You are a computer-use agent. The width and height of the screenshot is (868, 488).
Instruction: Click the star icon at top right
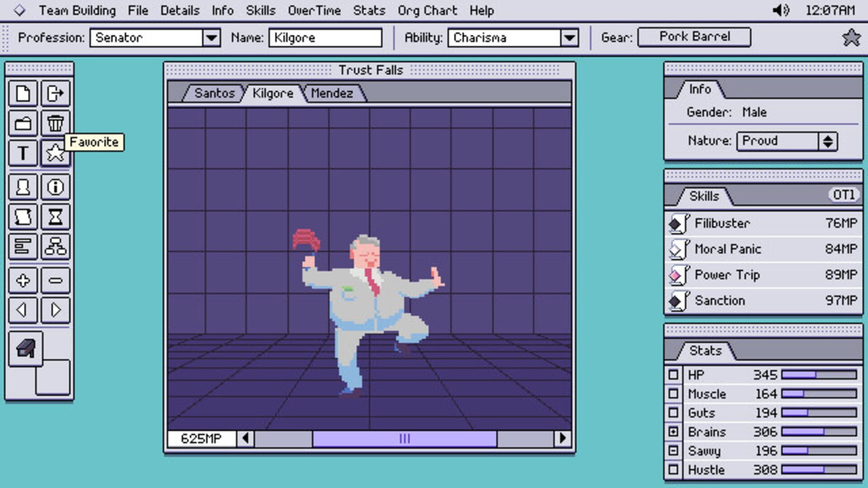pos(851,38)
